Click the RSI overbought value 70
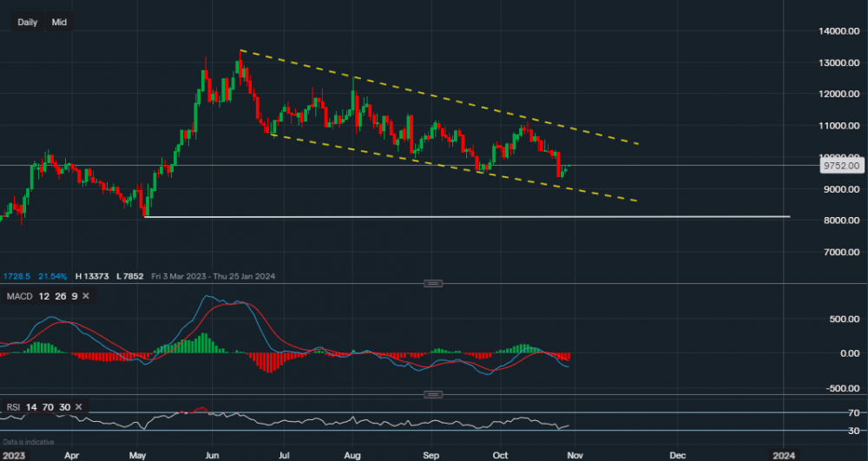Viewport: 868px width, 461px height. pos(49,406)
